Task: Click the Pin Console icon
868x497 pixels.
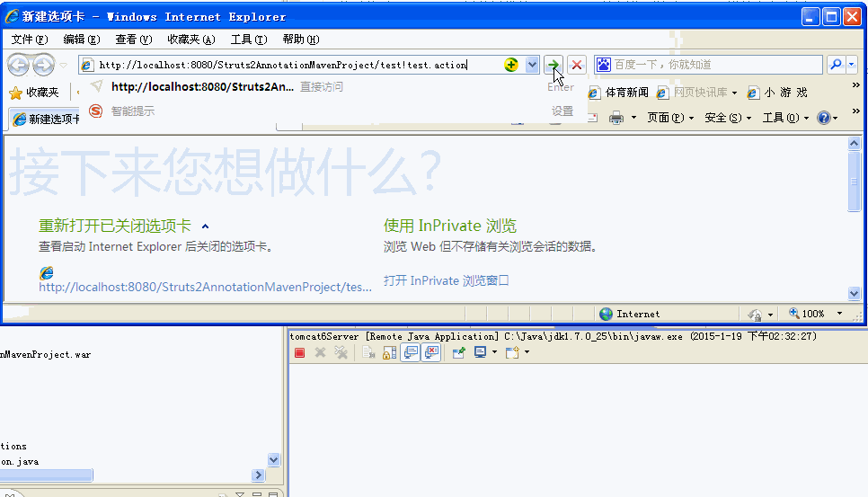Action: [x=458, y=352]
